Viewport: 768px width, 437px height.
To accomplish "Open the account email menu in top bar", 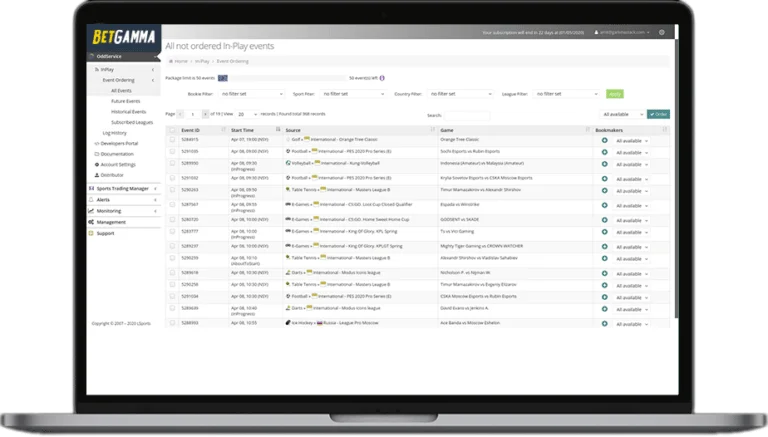I will pyautogui.click(x=622, y=32).
